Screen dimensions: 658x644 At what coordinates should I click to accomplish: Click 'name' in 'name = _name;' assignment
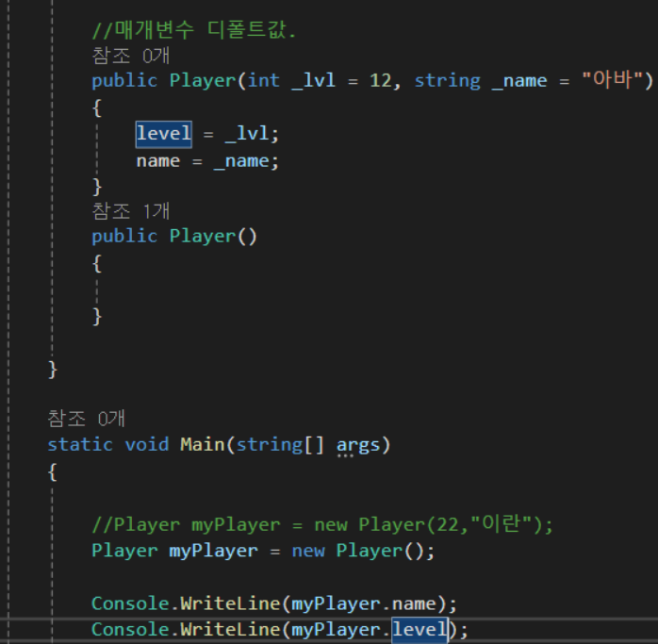(158, 161)
